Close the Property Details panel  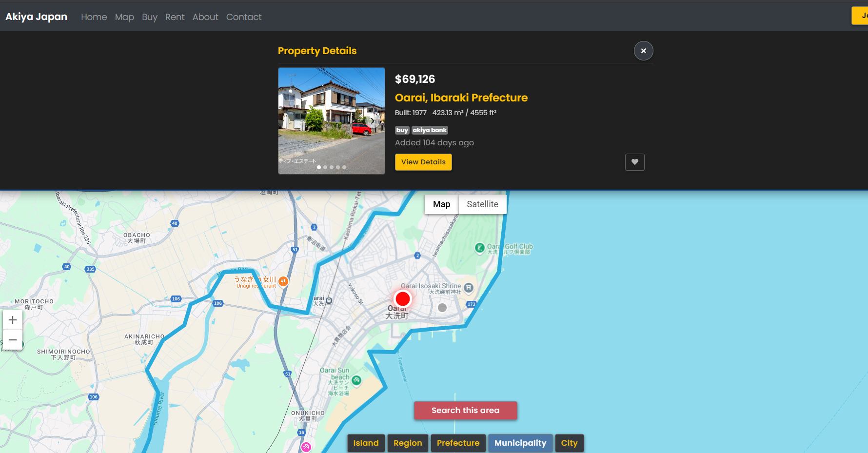click(643, 51)
